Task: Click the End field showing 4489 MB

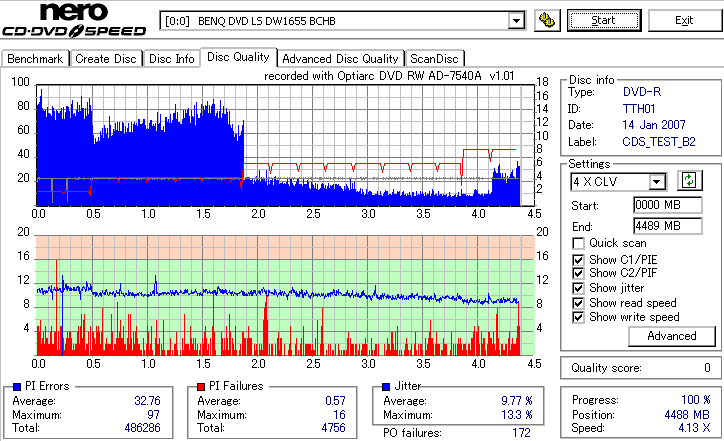Action: tap(668, 226)
